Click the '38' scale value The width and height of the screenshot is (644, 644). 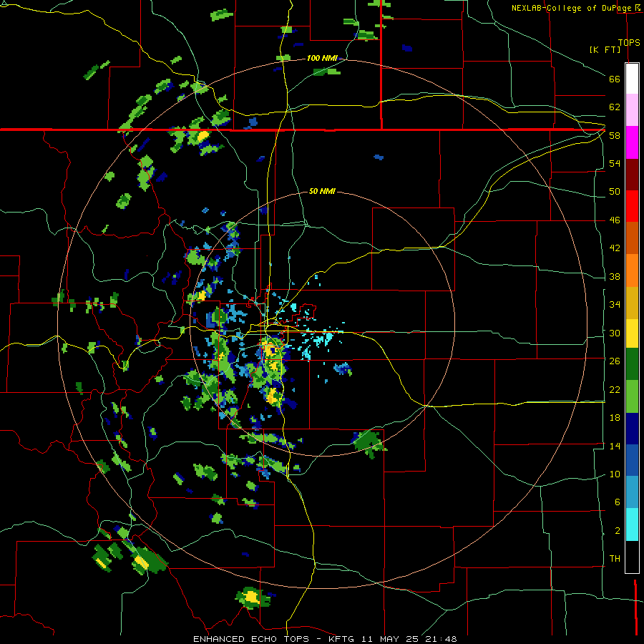[x=615, y=276]
